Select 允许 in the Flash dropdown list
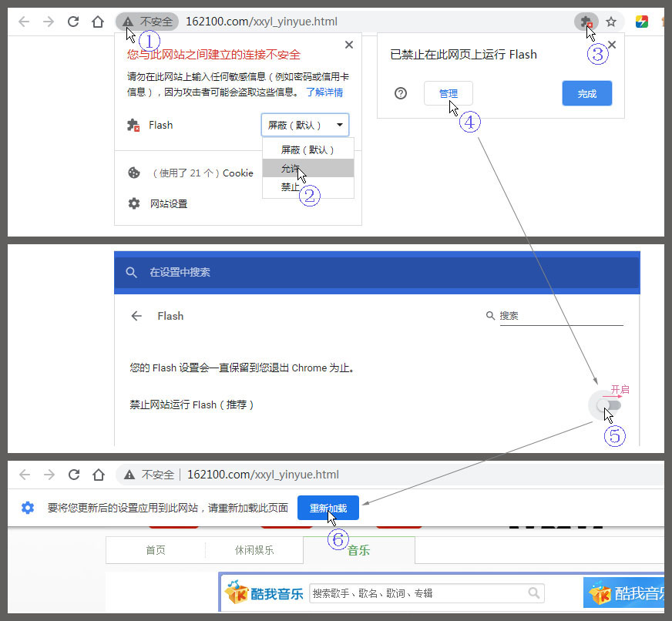Image resolution: width=672 pixels, height=621 pixels. pos(291,168)
